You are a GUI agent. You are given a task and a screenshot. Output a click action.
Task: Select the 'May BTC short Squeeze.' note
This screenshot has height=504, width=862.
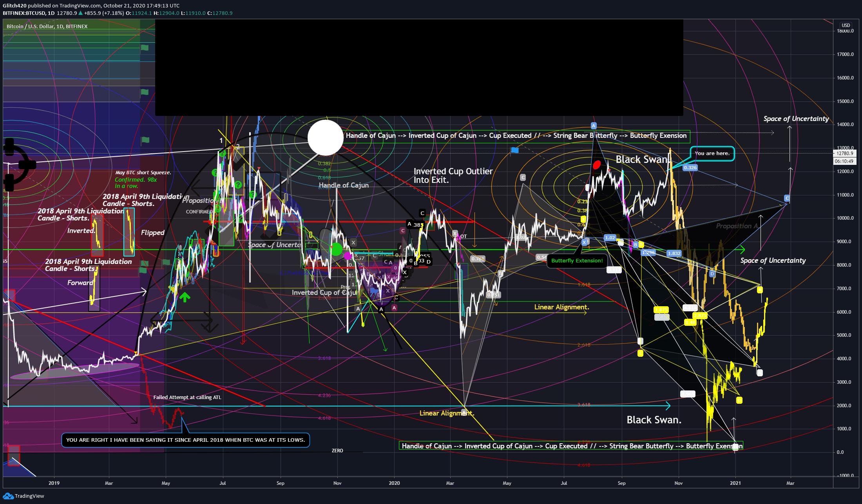[143, 172]
